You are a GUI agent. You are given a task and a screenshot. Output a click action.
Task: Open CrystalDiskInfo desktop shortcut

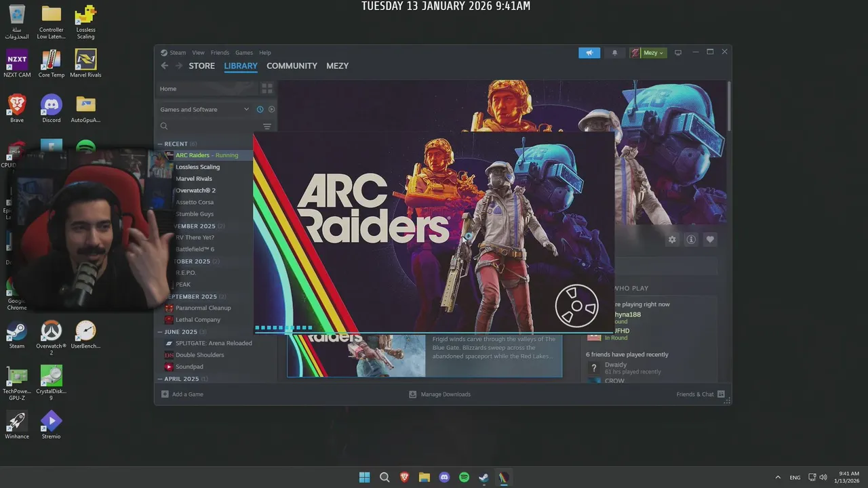(x=51, y=383)
